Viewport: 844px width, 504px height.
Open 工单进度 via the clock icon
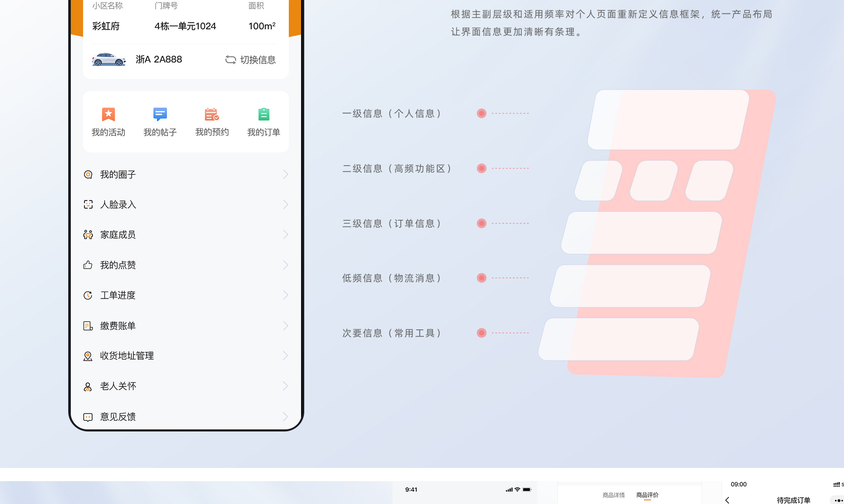click(88, 295)
